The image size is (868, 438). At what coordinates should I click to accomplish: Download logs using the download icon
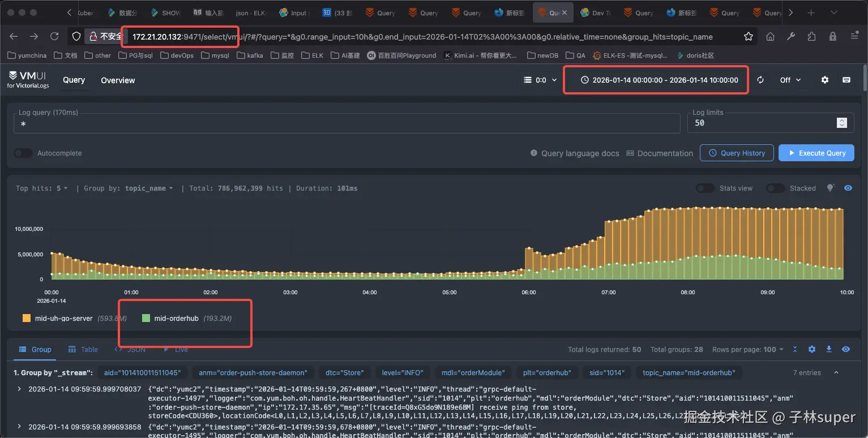[829, 350]
